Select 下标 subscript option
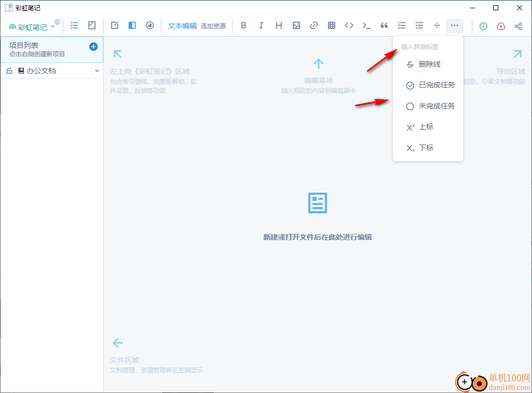The height and width of the screenshot is (393, 532). (428, 148)
